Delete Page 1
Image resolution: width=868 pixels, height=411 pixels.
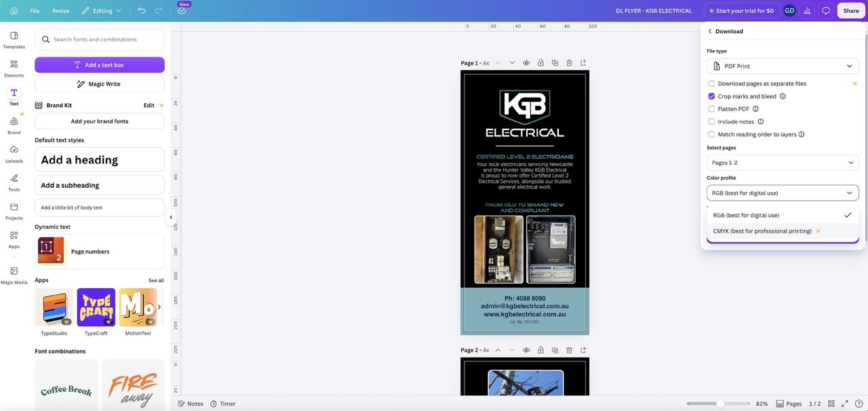click(569, 63)
